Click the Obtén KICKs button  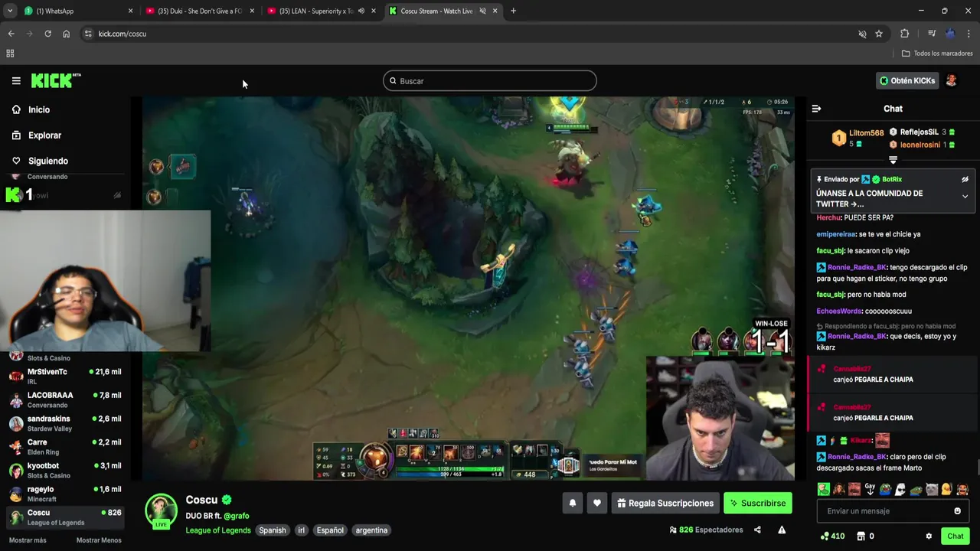click(x=907, y=80)
